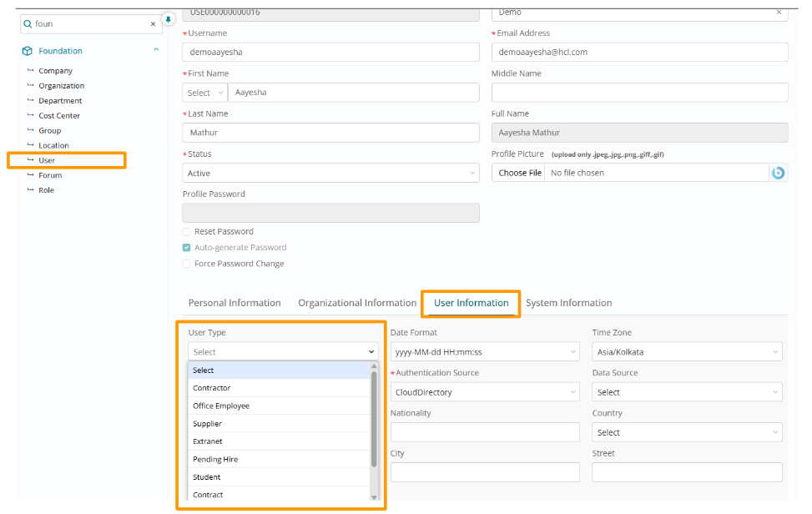Viewport: 812px width, 514px height.
Task: Click the pin icon beside the search box
Action: pos(168,18)
